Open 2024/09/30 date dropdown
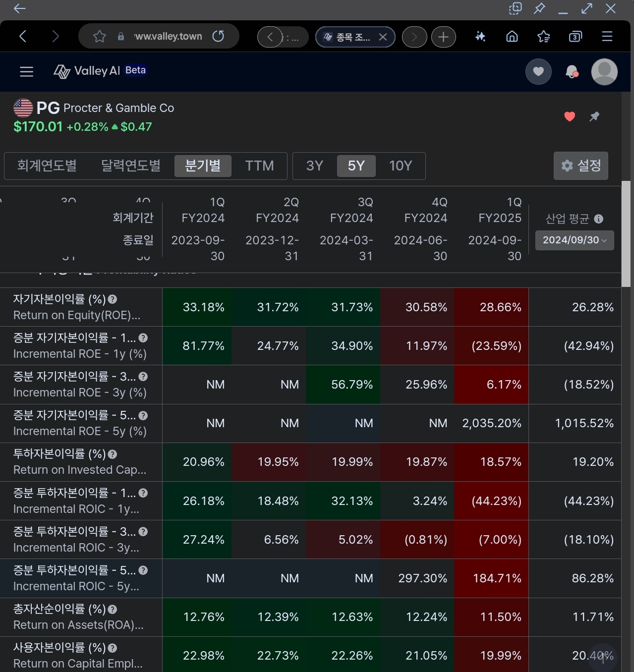 (575, 240)
